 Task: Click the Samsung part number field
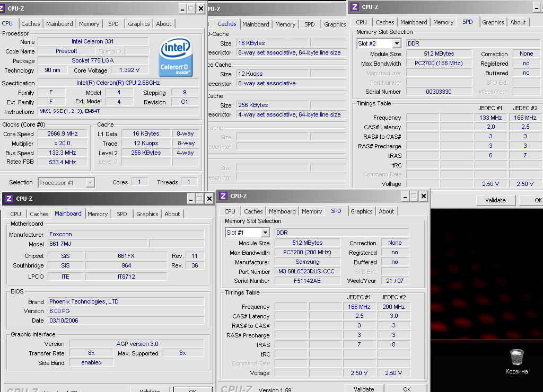pos(308,272)
